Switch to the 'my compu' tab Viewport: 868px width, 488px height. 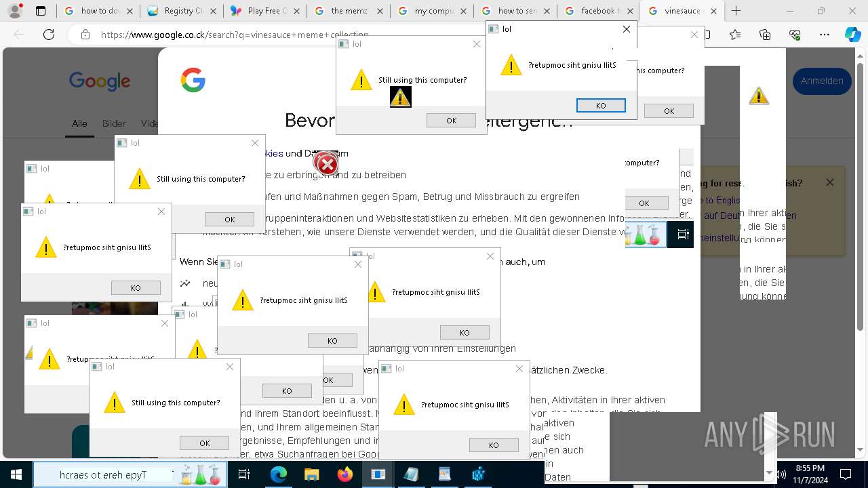[x=432, y=11]
